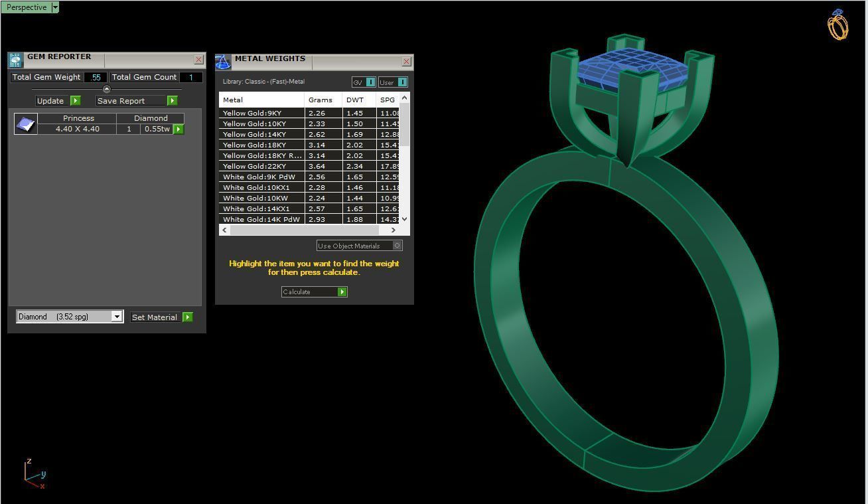Click the Perspective viewport label
The height and width of the screenshot is (504, 868).
tap(27, 7)
